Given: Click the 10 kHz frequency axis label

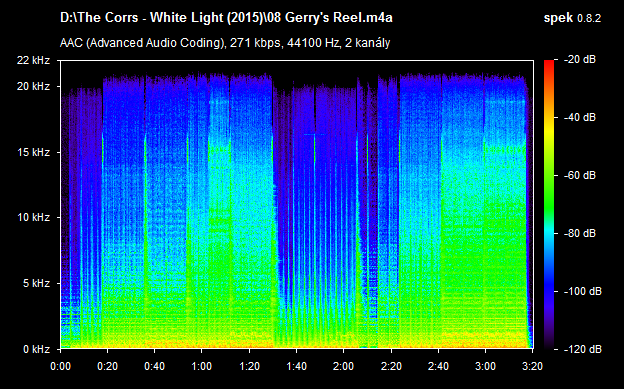Looking at the screenshot, I should 33,217.
